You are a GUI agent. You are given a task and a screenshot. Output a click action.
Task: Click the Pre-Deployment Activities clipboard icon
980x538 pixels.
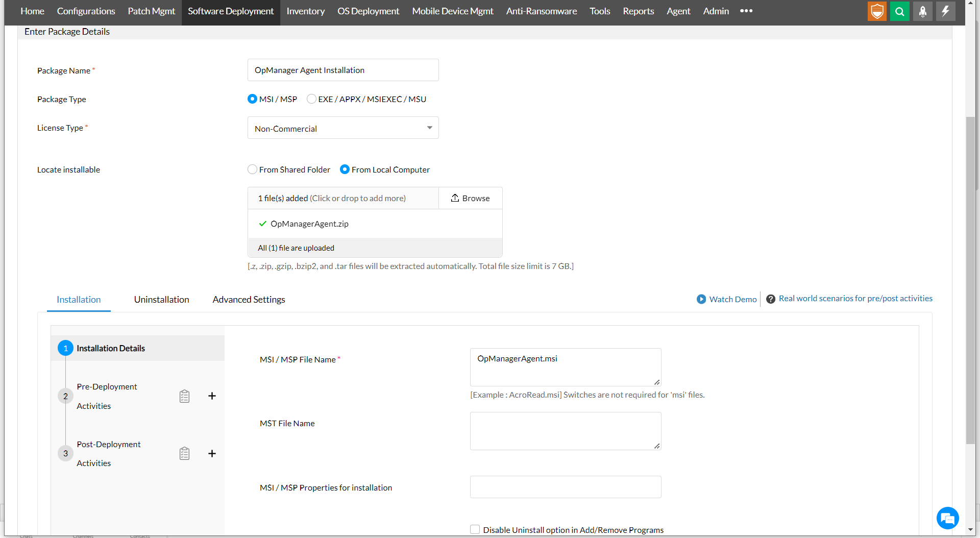(x=184, y=396)
